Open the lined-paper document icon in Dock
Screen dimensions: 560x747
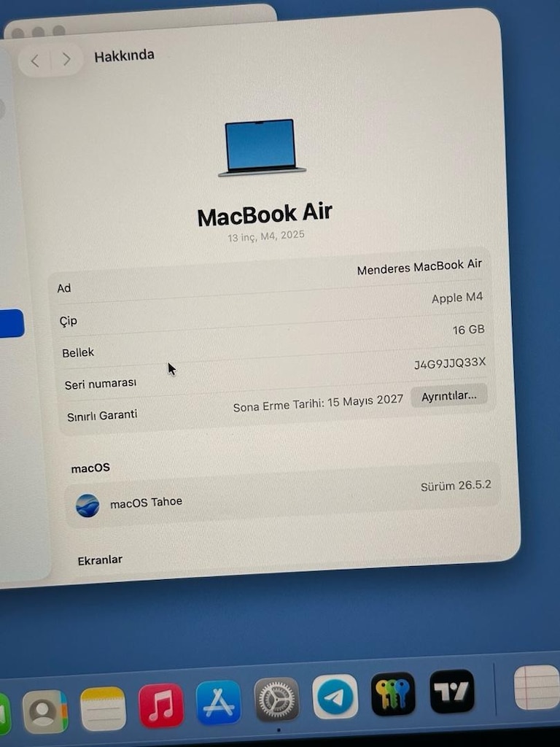(x=537, y=687)
